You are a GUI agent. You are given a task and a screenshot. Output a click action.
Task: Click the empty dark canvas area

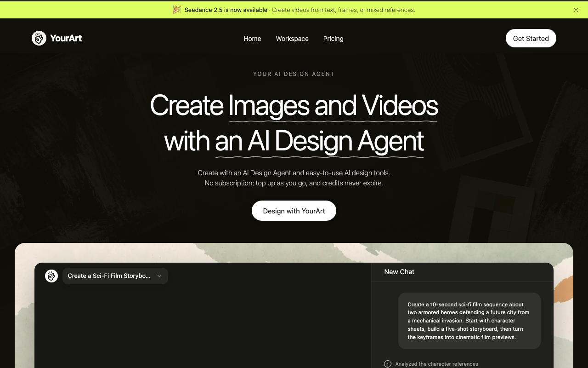(x=203, y=327)
